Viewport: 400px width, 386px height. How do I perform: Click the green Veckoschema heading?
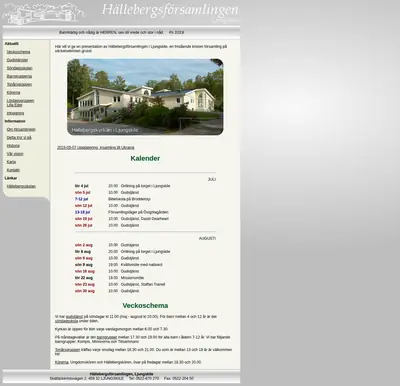coord(145,306)
